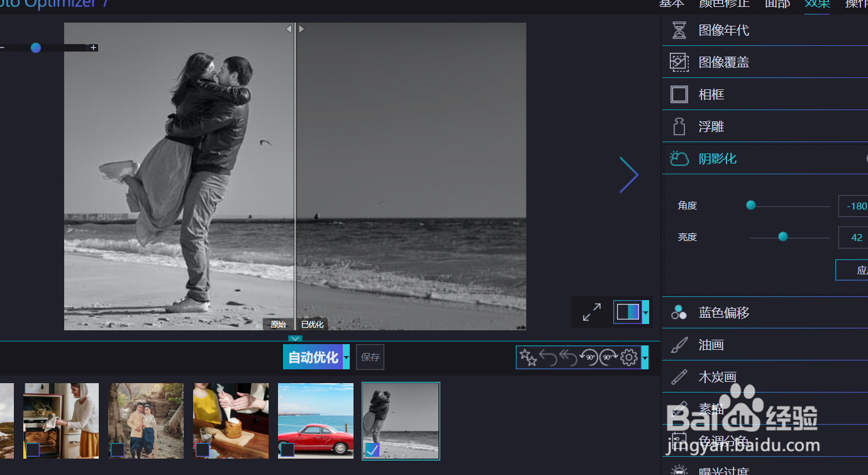Switch to the 基本 tab
868x475 pixels.
[x=672, y=4]
